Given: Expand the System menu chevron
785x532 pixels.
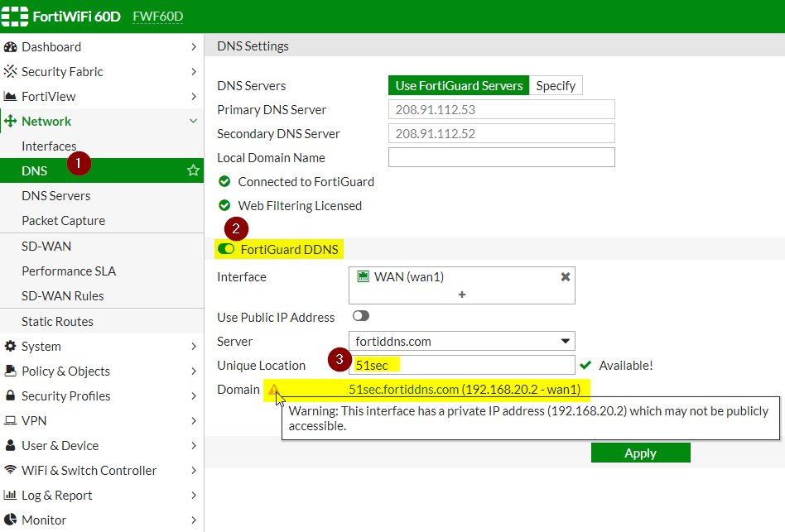Looking at the screenshot, I should click(193, 346).
